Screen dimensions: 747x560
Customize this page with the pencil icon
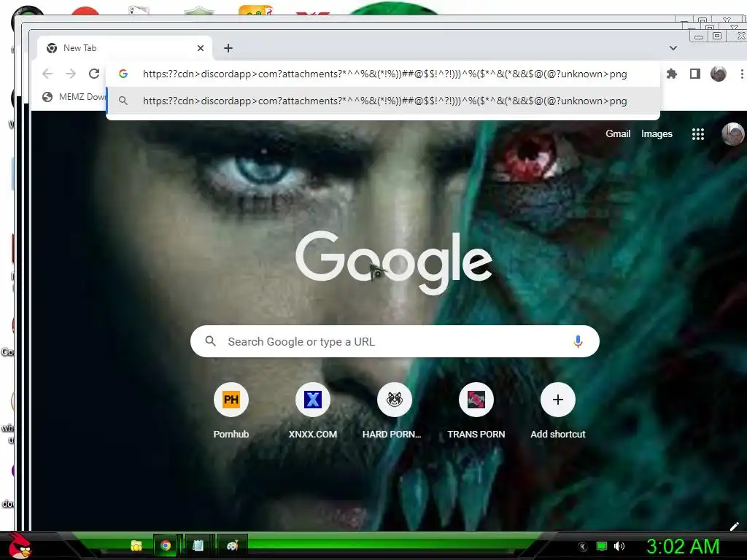[734, 526]
